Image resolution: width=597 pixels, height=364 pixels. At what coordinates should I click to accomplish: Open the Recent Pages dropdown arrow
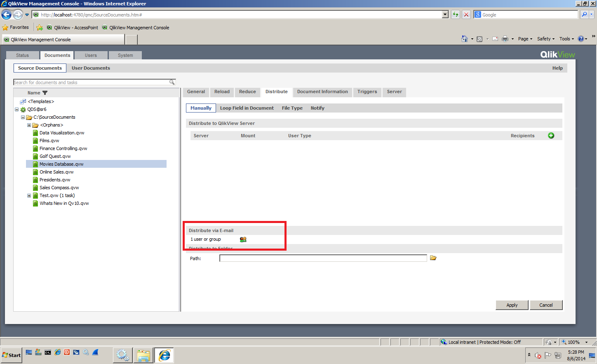27,15
